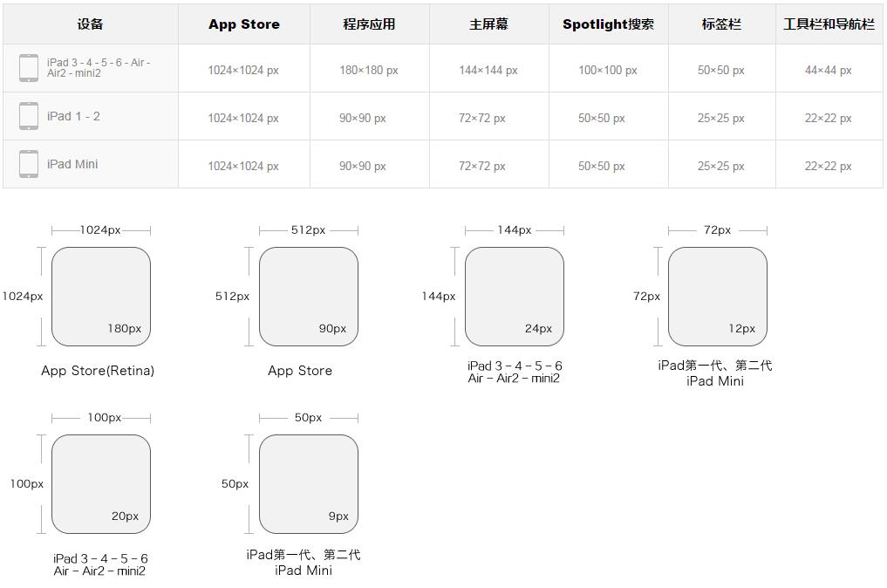The width and height of the screenshot is (887, 588).
Task: Click the 标签栏 column header
Action: 721,24
